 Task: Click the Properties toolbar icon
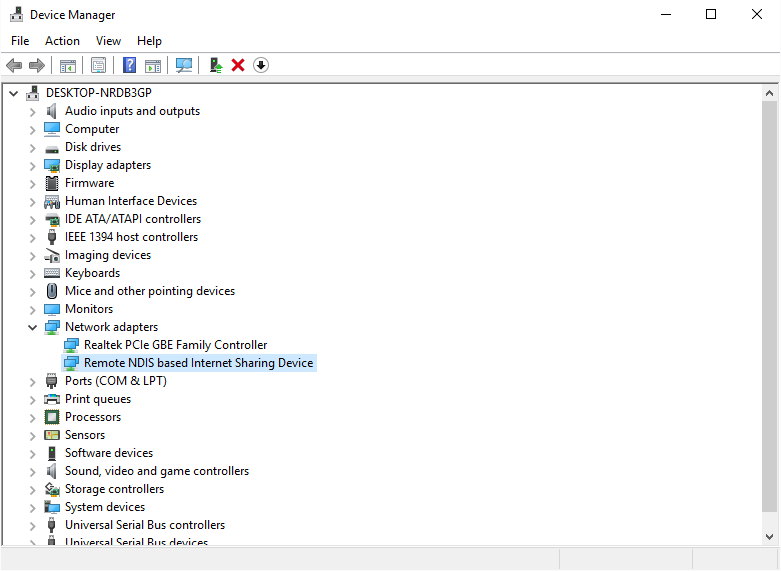pyautogui.click(x=98, y=65)
